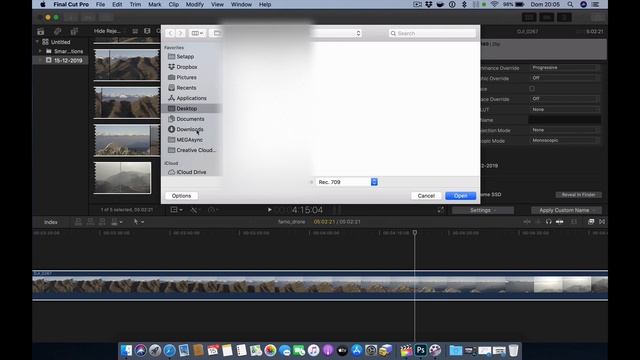Click the Apple menu icon
The width and height of the screenshot is (640, 360).
pyautogui.click(x=43, y=4)
